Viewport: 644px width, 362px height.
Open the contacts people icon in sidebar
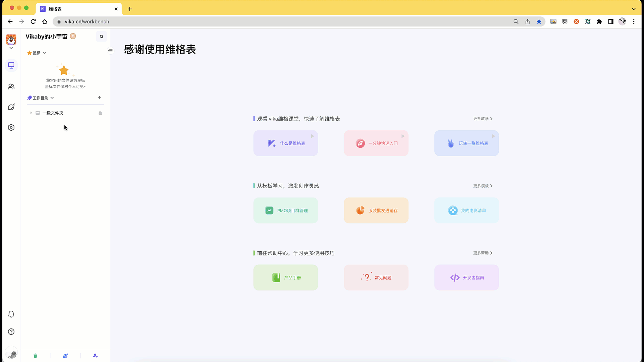tap(11, 86)
